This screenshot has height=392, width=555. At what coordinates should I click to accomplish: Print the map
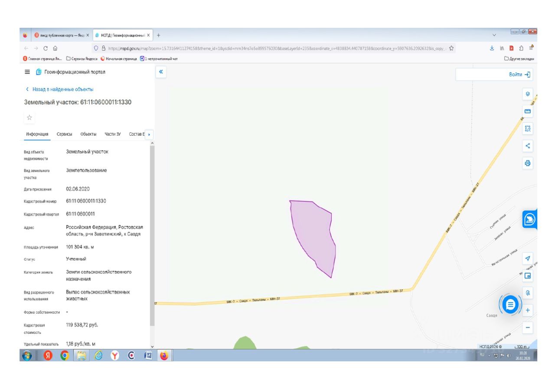pos(528,163)
